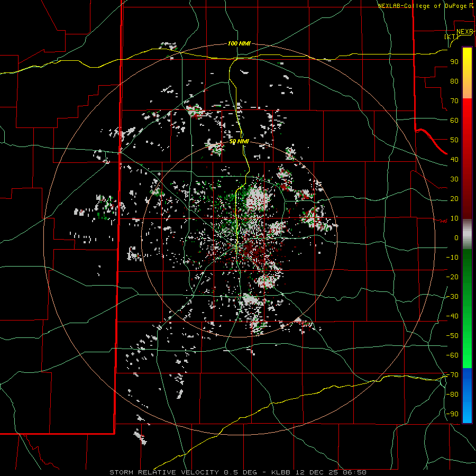Screen dimensions: 476x476
Task: Click the -60 value on velocity scale
Action: [x=452, y=355]
